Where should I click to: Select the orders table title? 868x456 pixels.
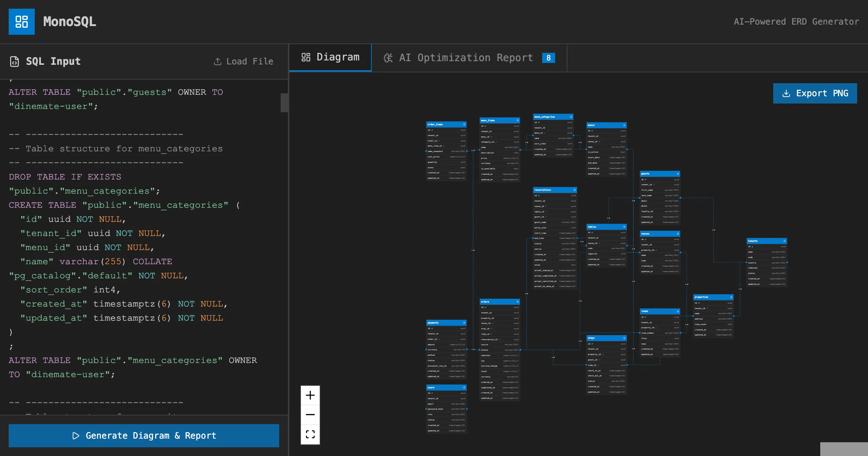pos(485,302)
